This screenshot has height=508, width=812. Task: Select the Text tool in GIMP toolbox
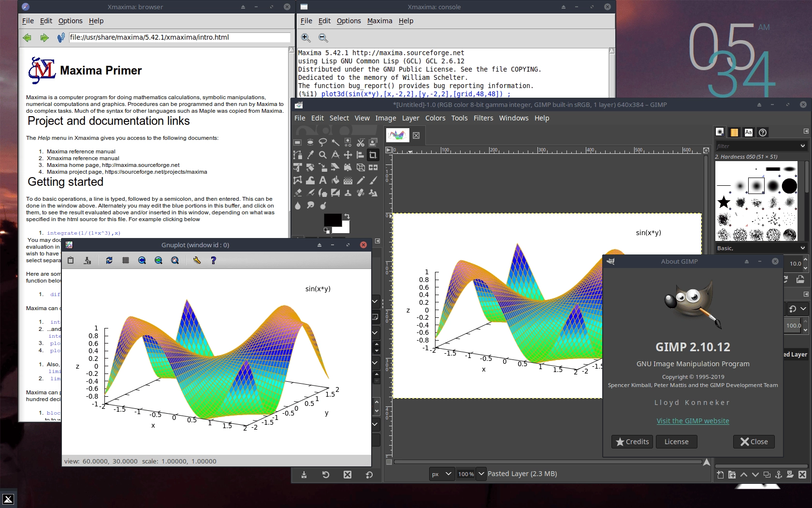[x=323, y=180]
